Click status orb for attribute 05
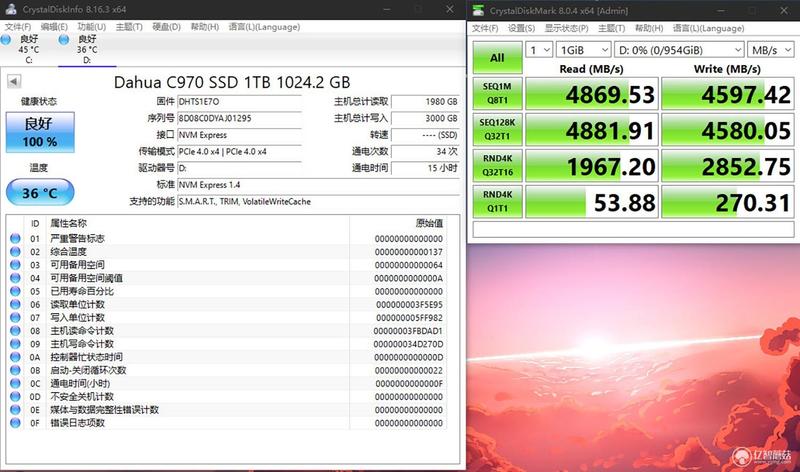Image resolution: width=800 pixels, height=472 pixels. (x=15, y=291)
